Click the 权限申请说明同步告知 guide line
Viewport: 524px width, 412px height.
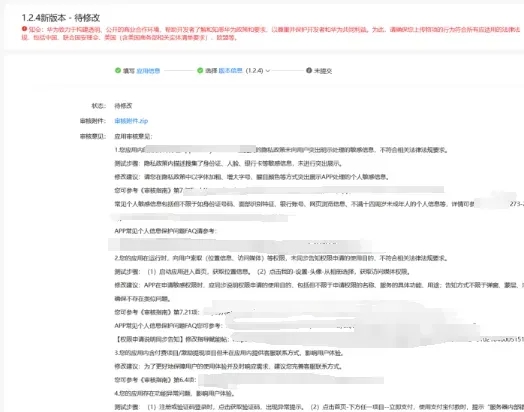[172, 339]
